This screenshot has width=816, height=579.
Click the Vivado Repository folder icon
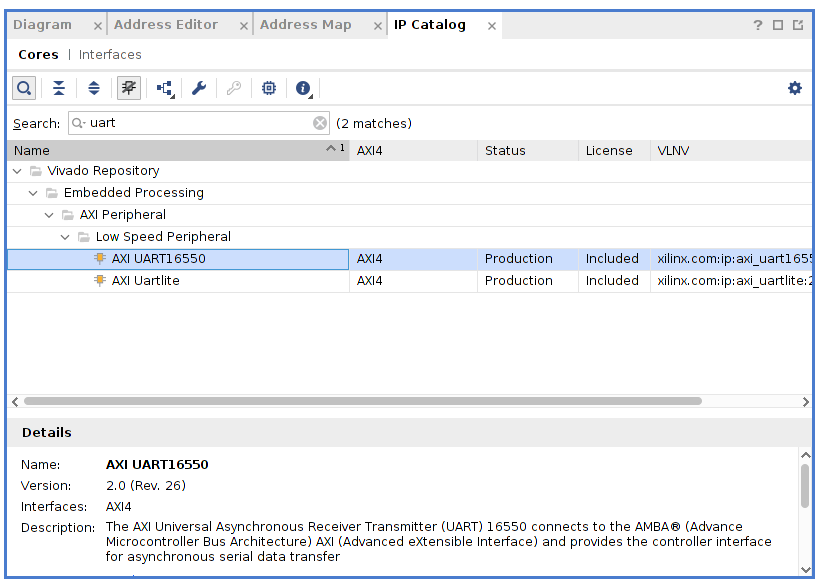coord(36,171)
